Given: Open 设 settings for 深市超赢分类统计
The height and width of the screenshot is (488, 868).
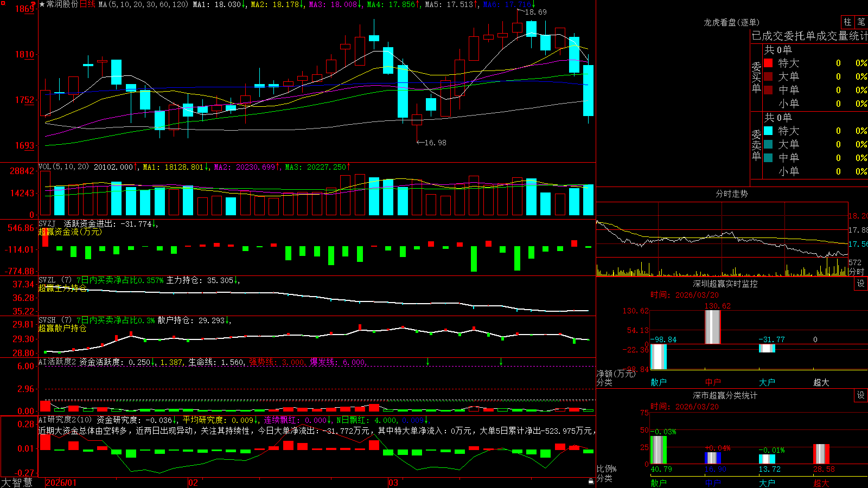Looking at the screenshot, I should click(861, 395).
